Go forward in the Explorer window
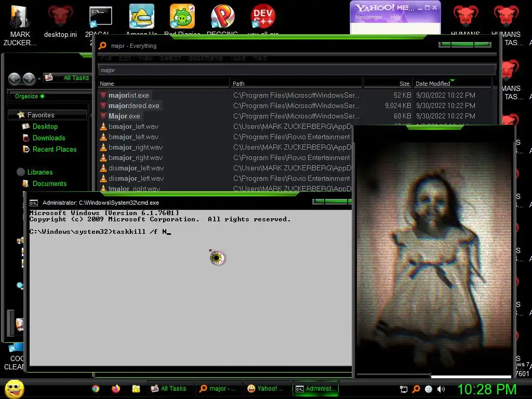The width and height of the screenshot is (532, 399). [x=29, y=79]
